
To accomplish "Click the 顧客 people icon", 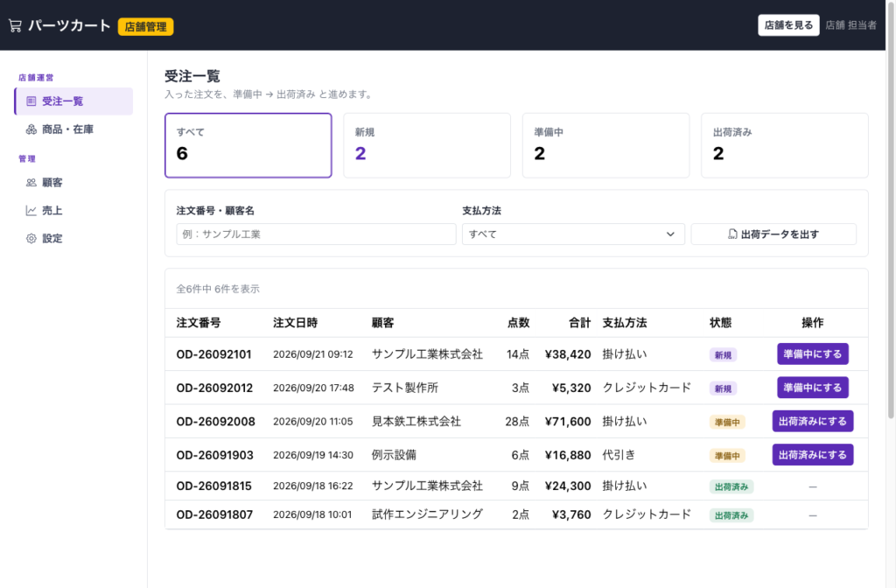I will 31,182.
